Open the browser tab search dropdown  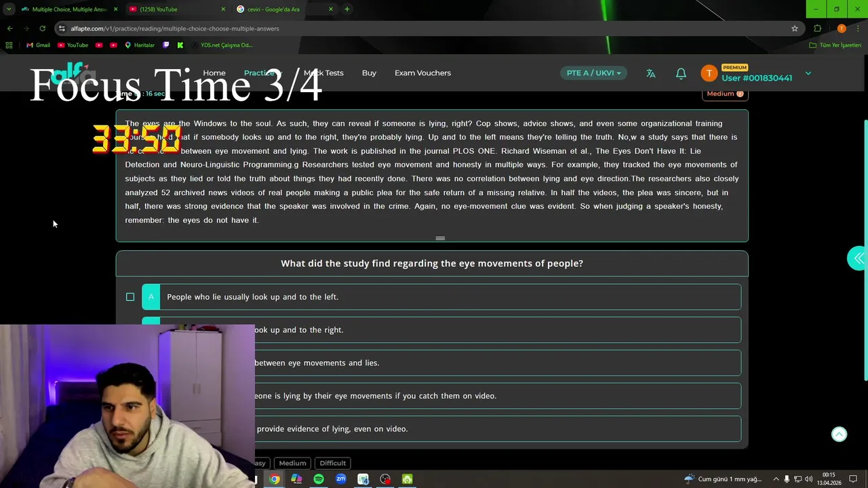[9, 9]
